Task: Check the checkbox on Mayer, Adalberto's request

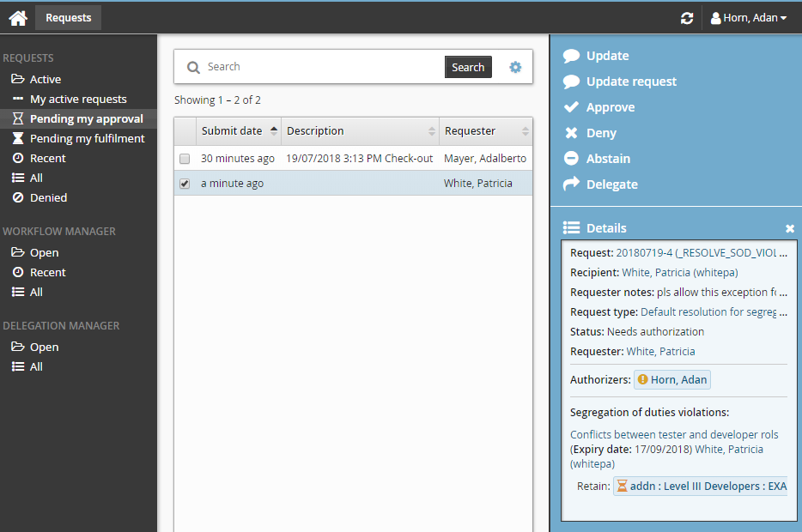Action: click(184, 158)
